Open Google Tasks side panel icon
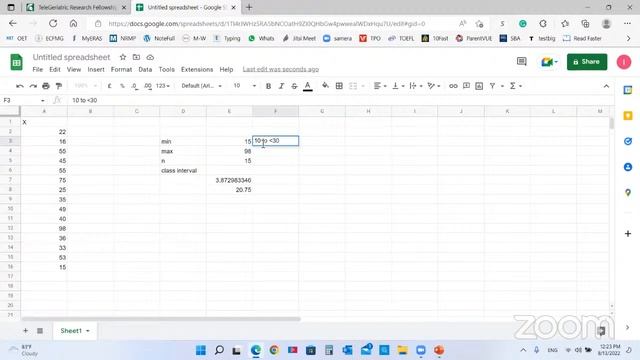 (x=628, y=141)
